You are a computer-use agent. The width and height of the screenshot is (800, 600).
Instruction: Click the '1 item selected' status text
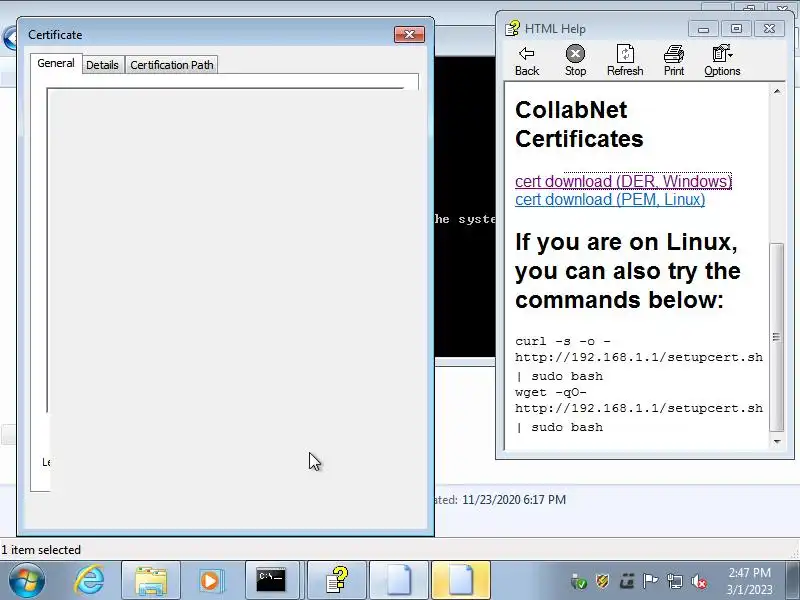pyautogui.click(x=41, y=550)
